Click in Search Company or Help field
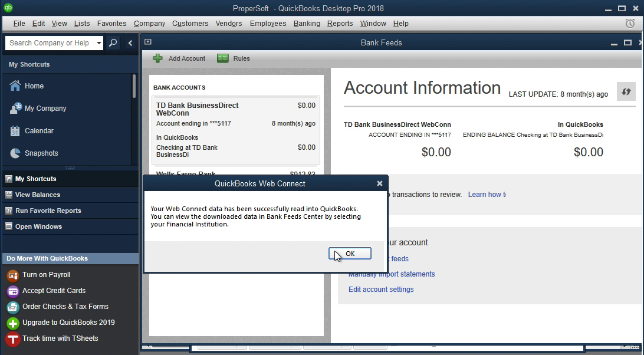 click(x=50, y=42)
